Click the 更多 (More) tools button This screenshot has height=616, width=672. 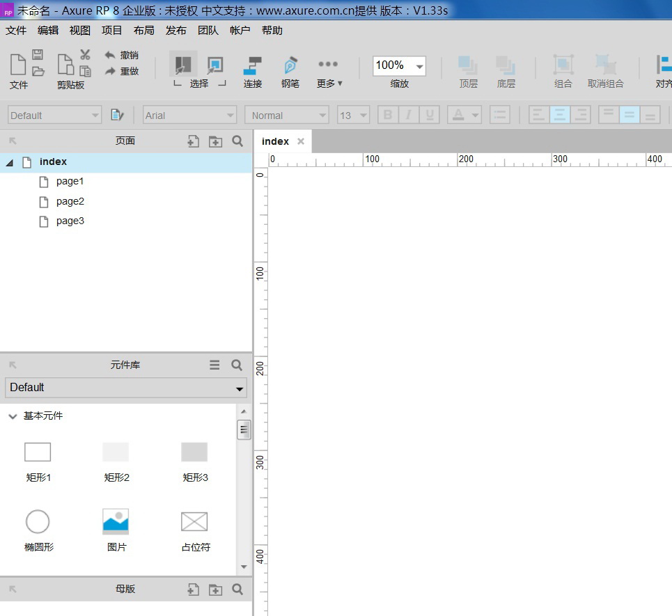(x=329, y=72)
